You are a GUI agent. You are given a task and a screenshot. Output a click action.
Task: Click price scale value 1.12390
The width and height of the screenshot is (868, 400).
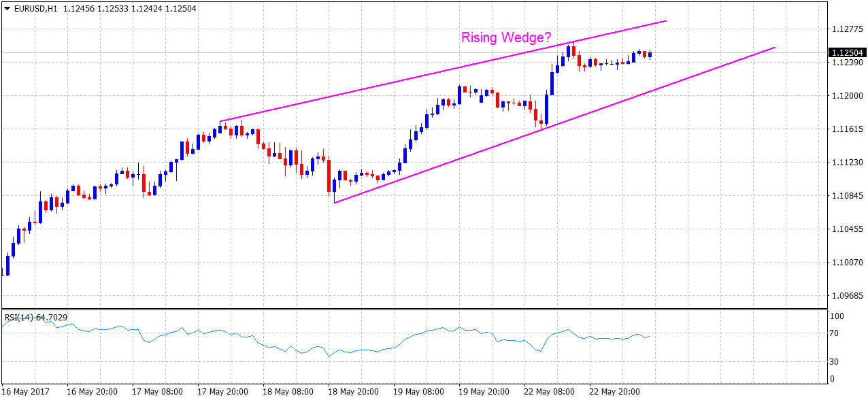coord(846,63)
